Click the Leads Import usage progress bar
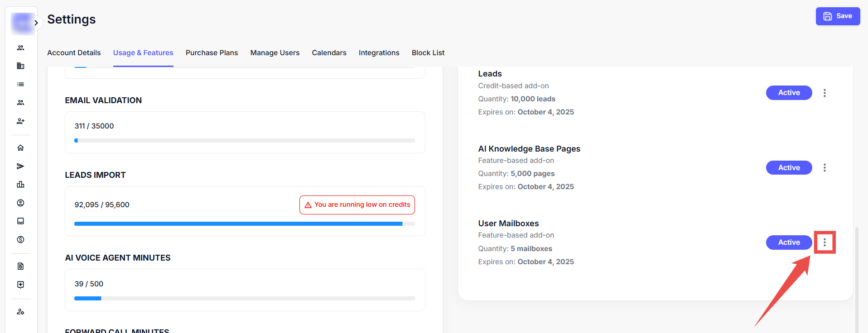868x333 pixels. [x=244, y=224]
